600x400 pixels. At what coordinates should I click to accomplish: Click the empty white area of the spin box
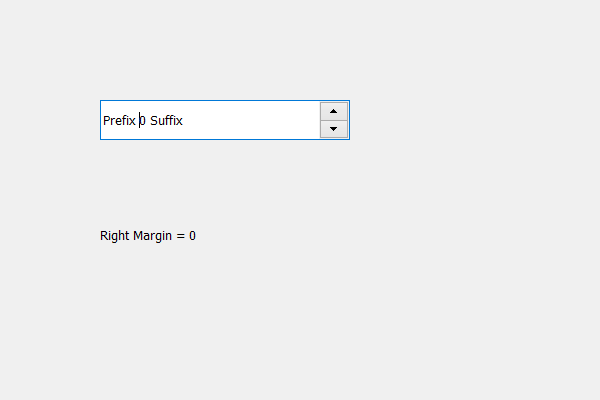pyautogui.click(x=251, y=120)
